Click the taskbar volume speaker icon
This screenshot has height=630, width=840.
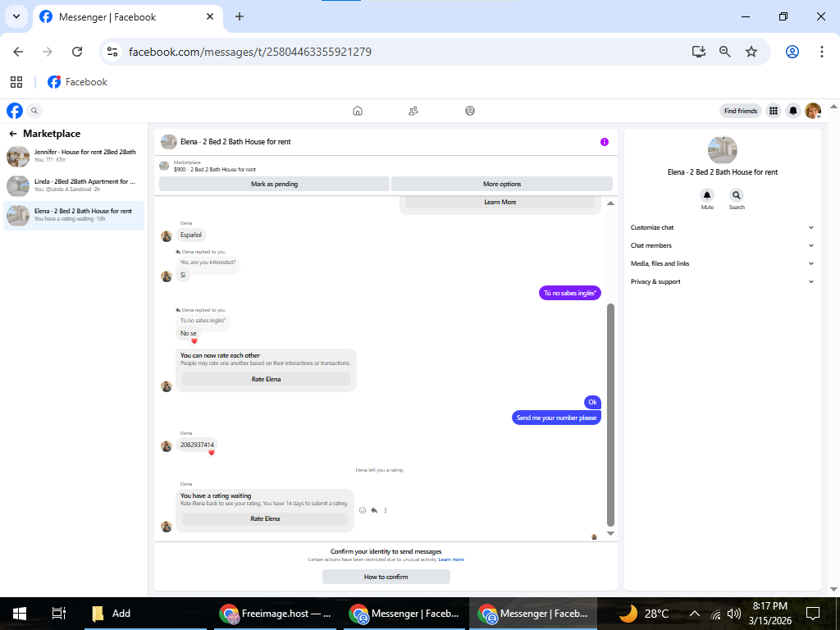(734, 614)
